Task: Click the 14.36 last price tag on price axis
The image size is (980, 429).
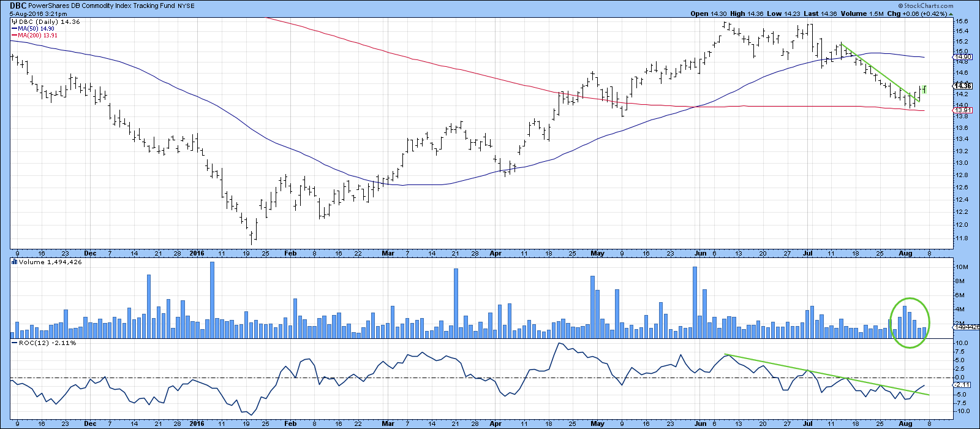Action: coord(963,86)
